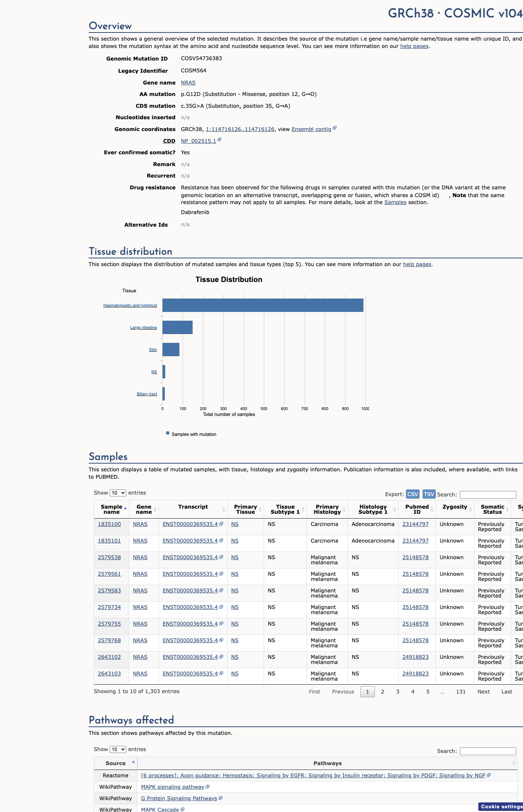The image size is (523, 812).
Task: Click Source column sort arrow in Pathways table
Action: [x=133, y=762]
